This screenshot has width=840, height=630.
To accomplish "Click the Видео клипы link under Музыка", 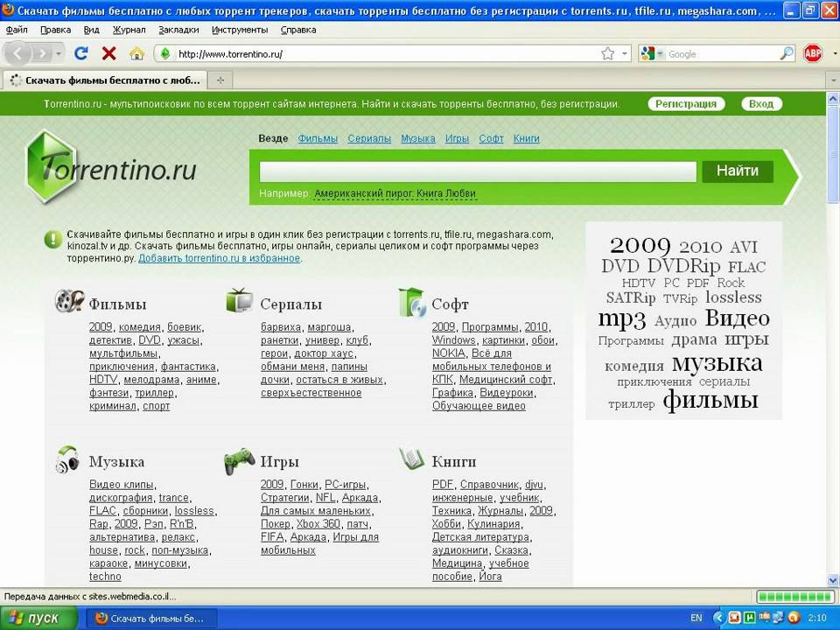I will click(x=121, y=484).
